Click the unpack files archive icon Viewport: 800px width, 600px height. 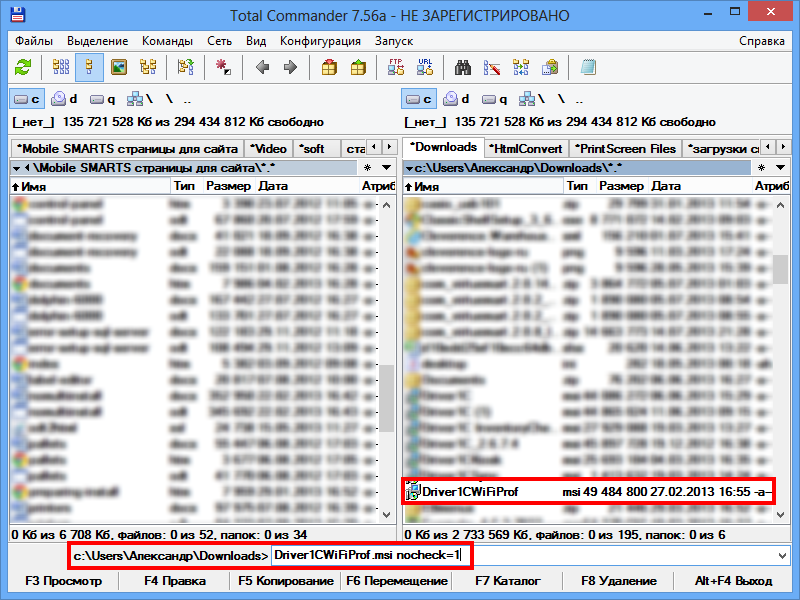click(358, 67)
